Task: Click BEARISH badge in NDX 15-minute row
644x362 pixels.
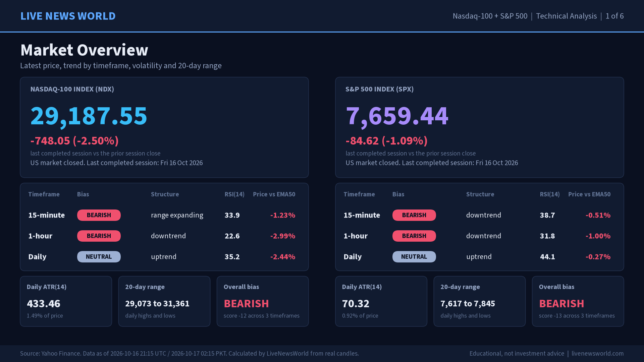Action: pos(99,215)
